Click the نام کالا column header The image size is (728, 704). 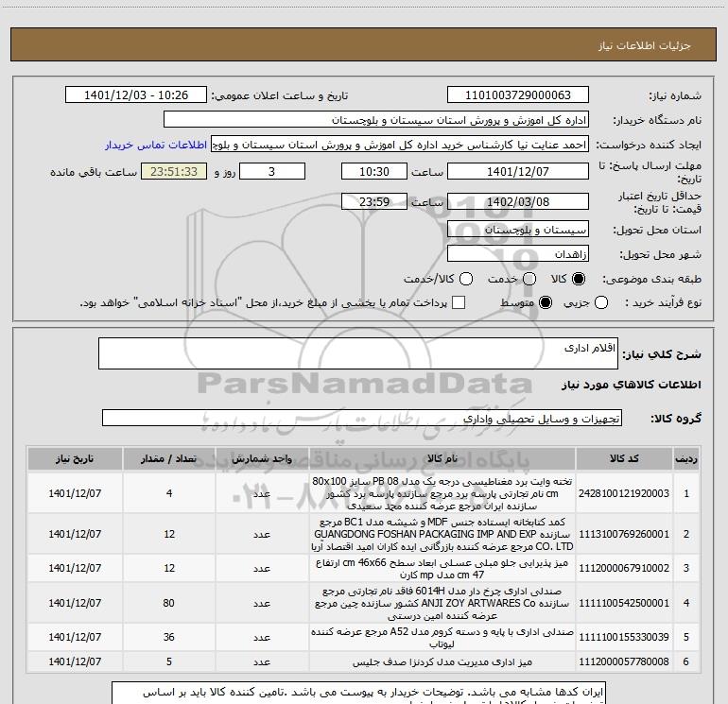point(442,458)
